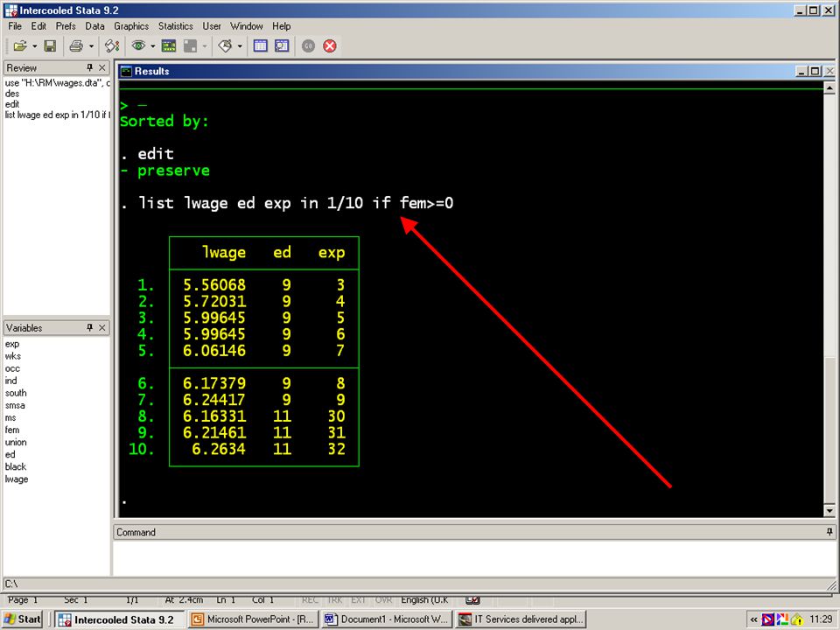Open the Prefs menu
Screen dimensions: 840x630
[66, 26]
